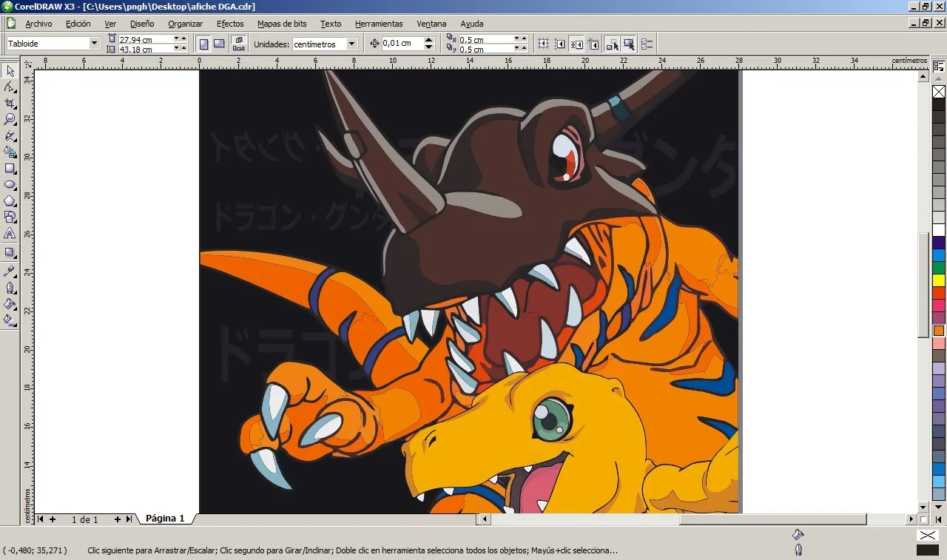Viewport: 947px width, 560px height.
Task: Pick the yellow color swatch
Action: tap(939, 280)
